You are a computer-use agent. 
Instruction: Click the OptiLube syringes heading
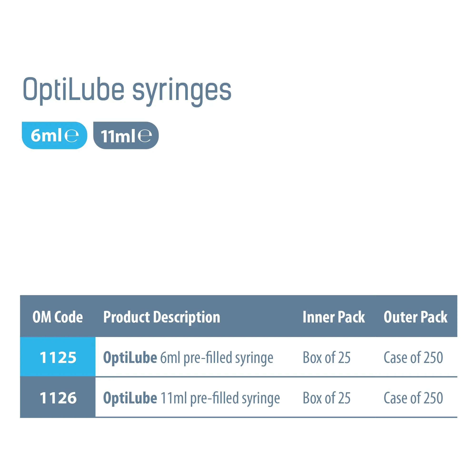point(127,90)
